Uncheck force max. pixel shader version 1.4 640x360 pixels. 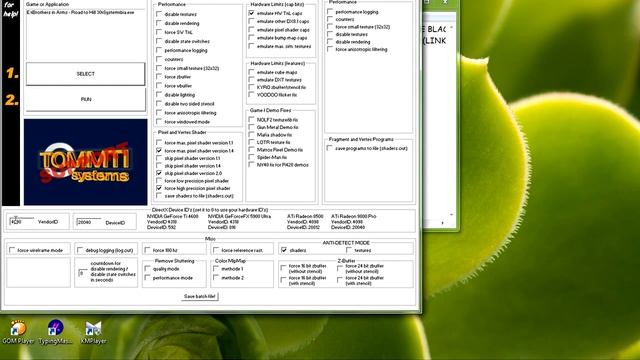[x=159, y=151]
